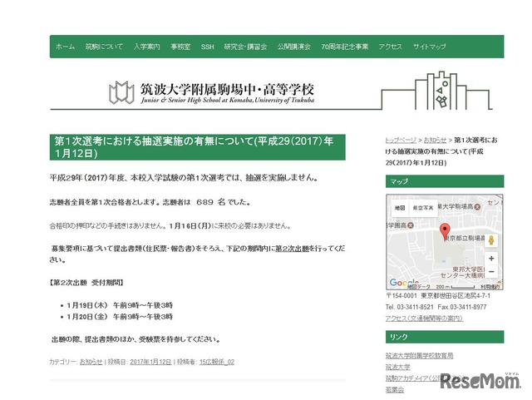The image size is (532, 400).
Task: Click the Fax.03-3411-8977 text
Action: pyautogui.click(x=462, y=307)
